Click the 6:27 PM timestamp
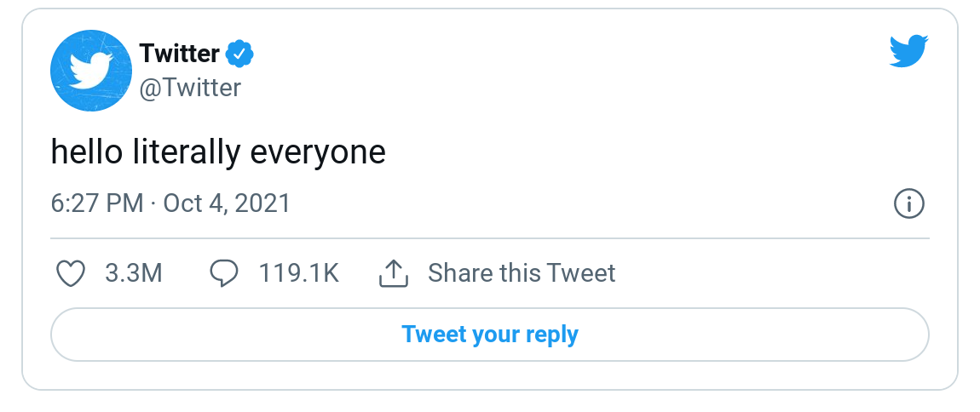The height and width of the screenshot is (412, 980). point(96,203)
